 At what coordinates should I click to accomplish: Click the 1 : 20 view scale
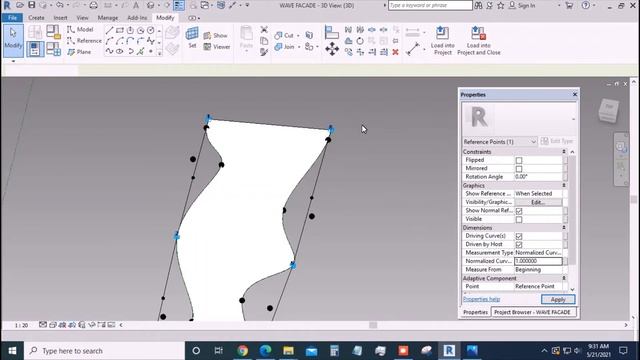(21, 325)
